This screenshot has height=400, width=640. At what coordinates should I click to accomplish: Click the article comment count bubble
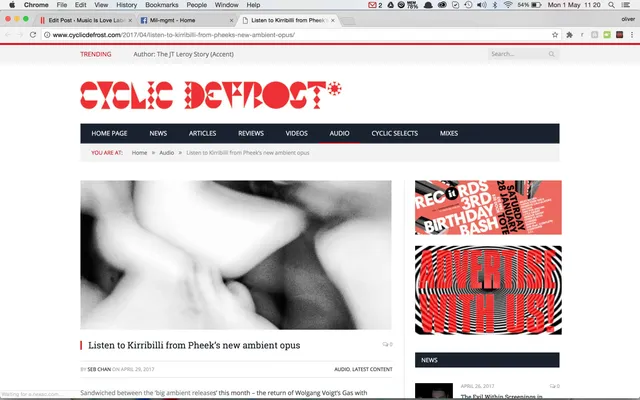[x=387, y=344]
